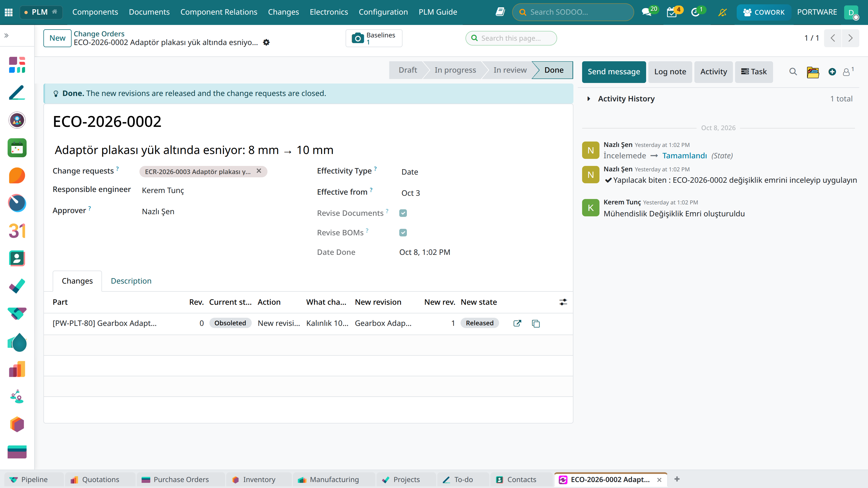Screen dimensions: 868x488
Task: Click the knowledge book icon in the top bar
Action: coord(500,12)
